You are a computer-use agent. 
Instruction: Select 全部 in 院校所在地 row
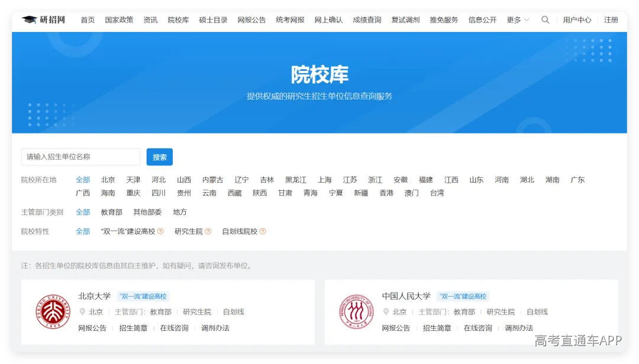tap(83, 180)
